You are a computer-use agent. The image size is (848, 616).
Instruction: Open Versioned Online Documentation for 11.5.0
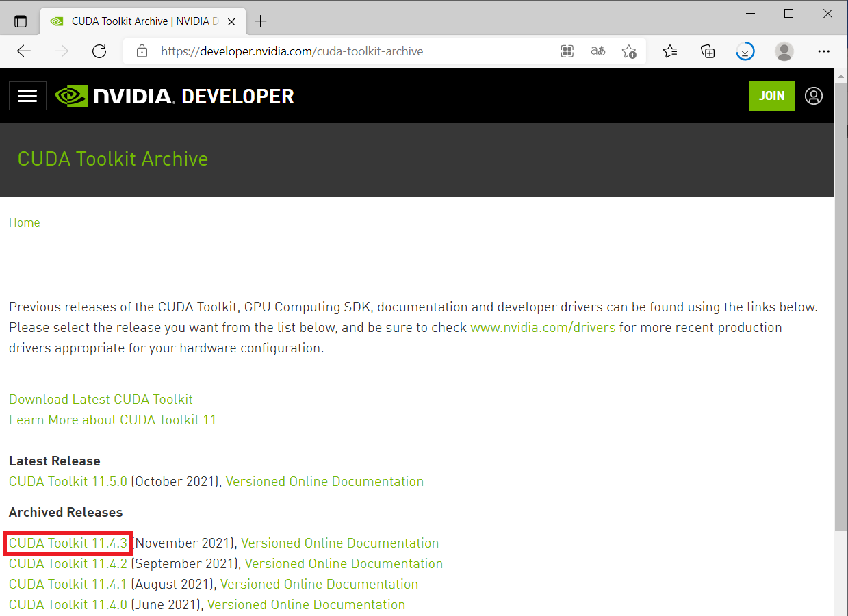[324, 481]
